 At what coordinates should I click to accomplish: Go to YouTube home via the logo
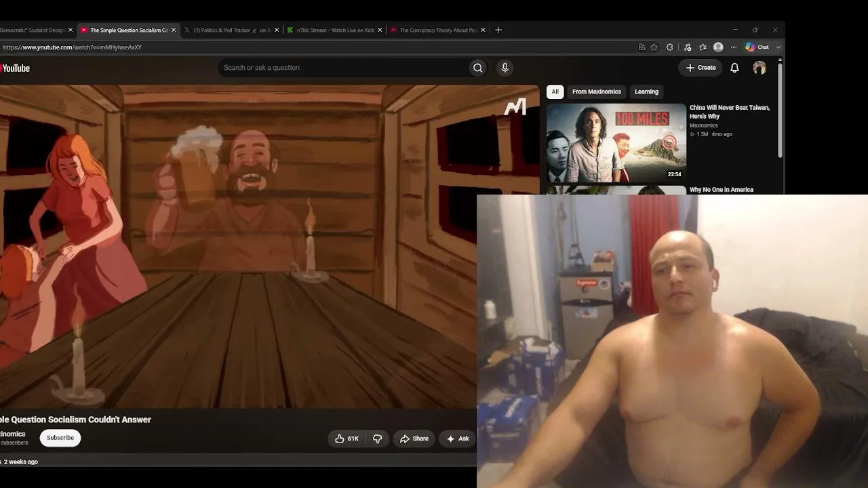coord(15,68)
